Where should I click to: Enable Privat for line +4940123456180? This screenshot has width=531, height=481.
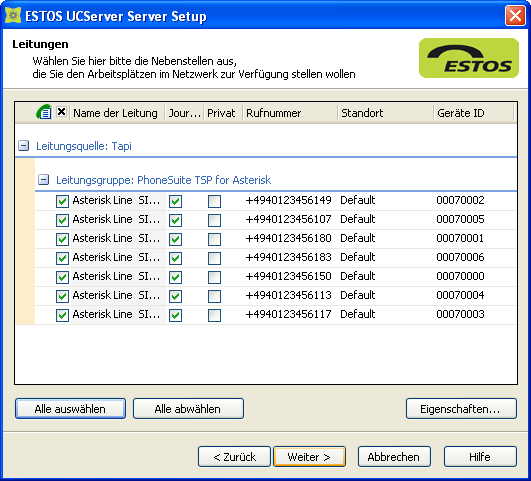(x=214, y=239)
